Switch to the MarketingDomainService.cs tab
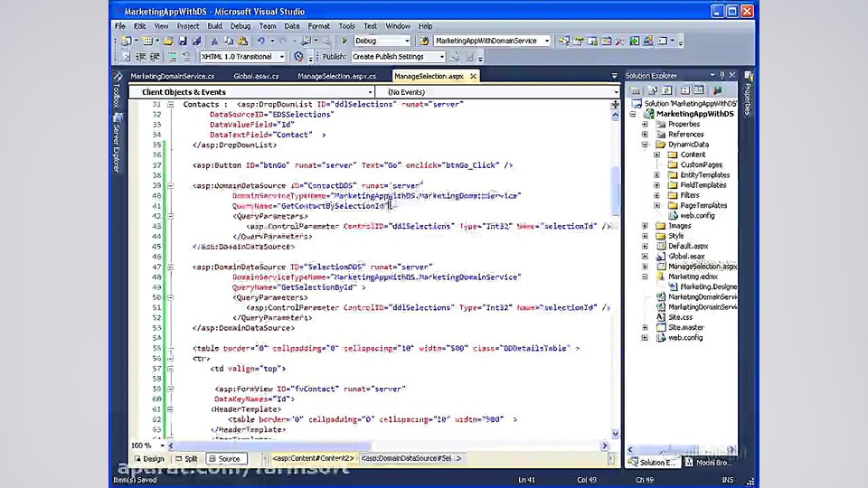868x488 pixels. coord(173,77)
